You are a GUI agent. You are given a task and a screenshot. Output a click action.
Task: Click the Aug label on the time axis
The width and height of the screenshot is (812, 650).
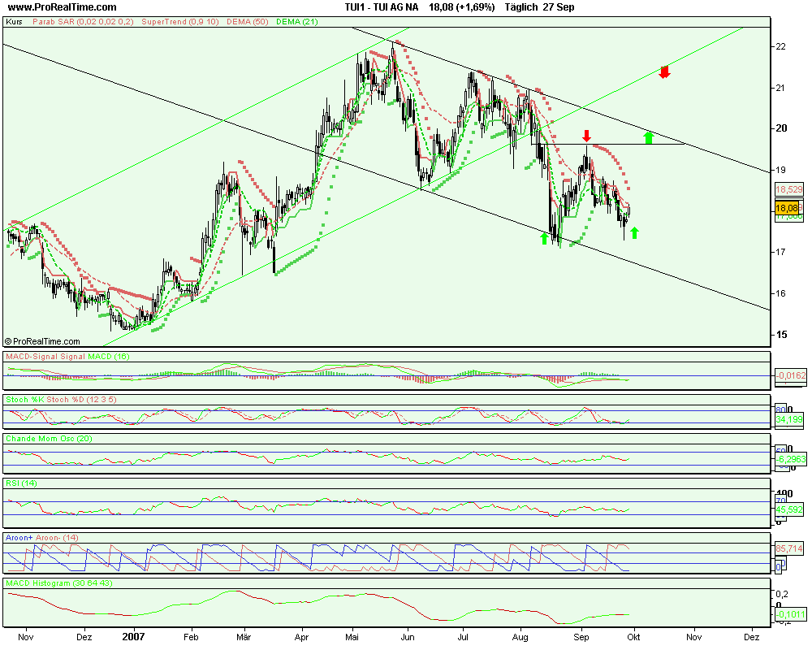[520, 637]
